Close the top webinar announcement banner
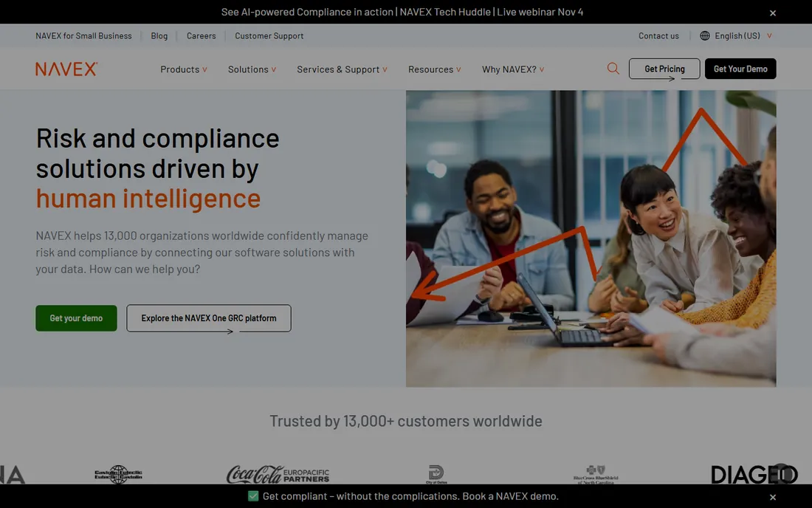 click(x=773, y=13)
